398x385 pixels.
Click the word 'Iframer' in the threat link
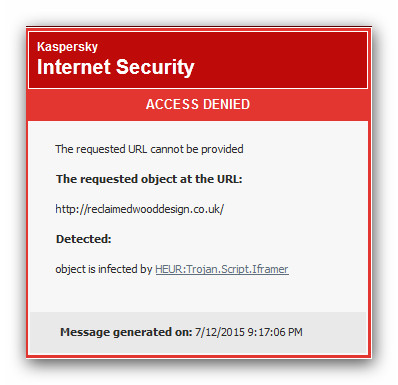click(x=270, y=269)
